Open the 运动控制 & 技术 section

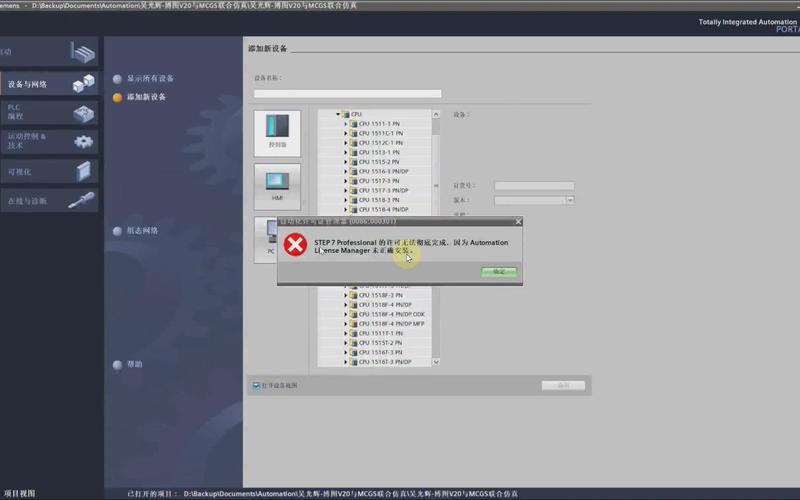pyautogui.click(x=48, y=141)
